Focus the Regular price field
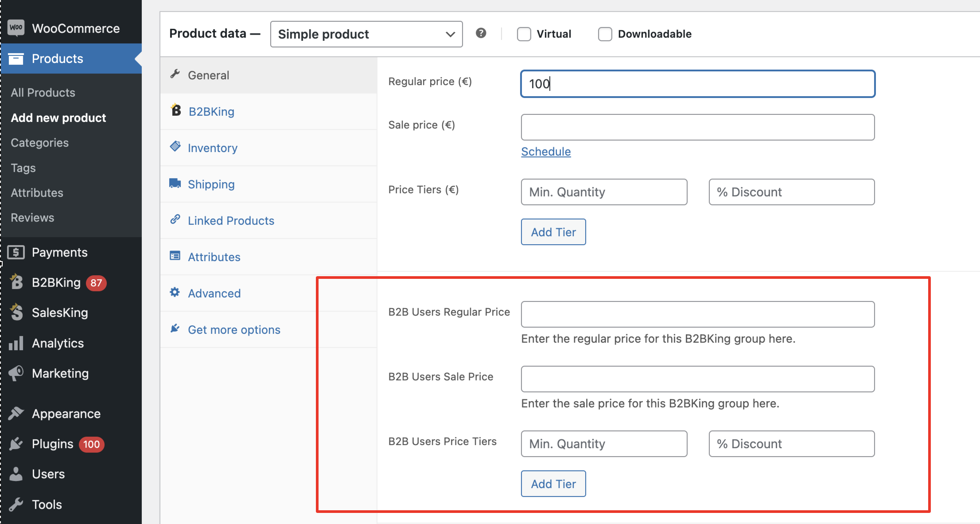Image resolution: width=980 pixels, height=524 pixels. click(x=698, y=84)
